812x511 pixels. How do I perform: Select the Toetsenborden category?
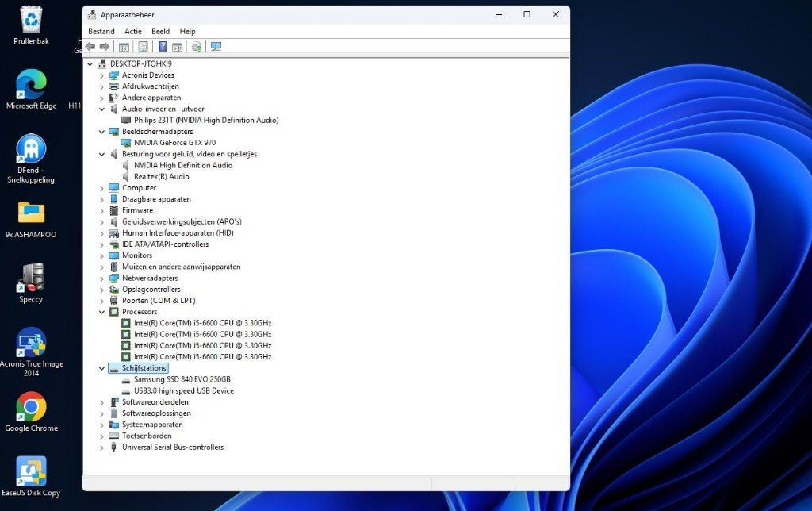(147, 436)
